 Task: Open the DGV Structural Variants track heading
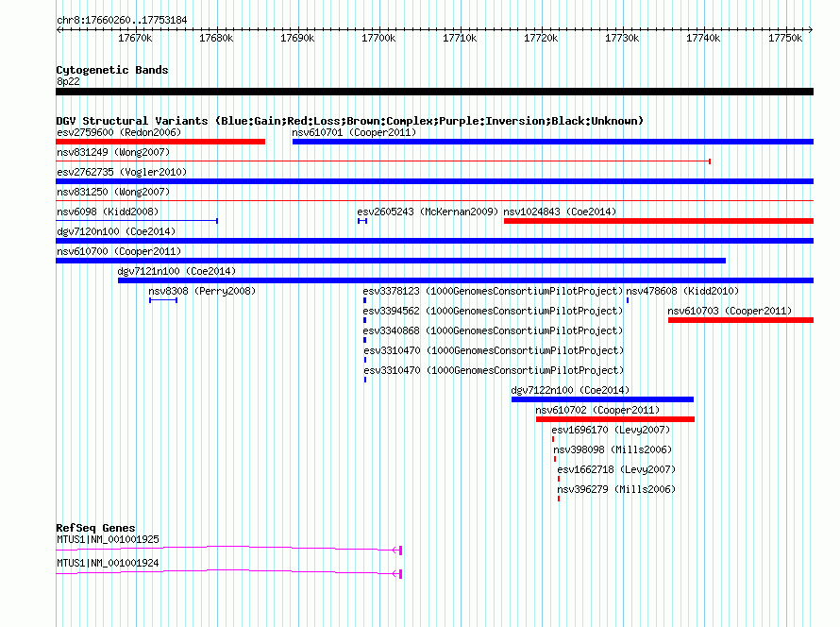pos(349,121)
